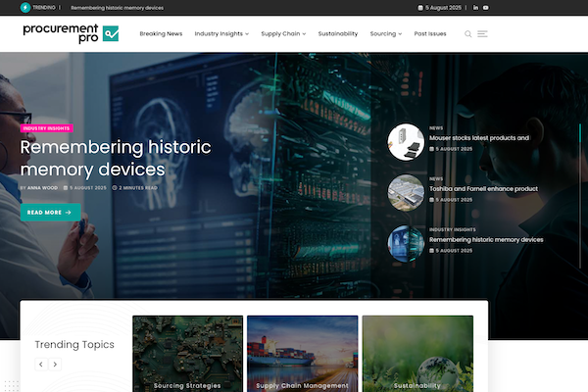This screenshot has width=588, height=392.
Task: Click the pink Industry Insights category tag
Action: [46, 128]
